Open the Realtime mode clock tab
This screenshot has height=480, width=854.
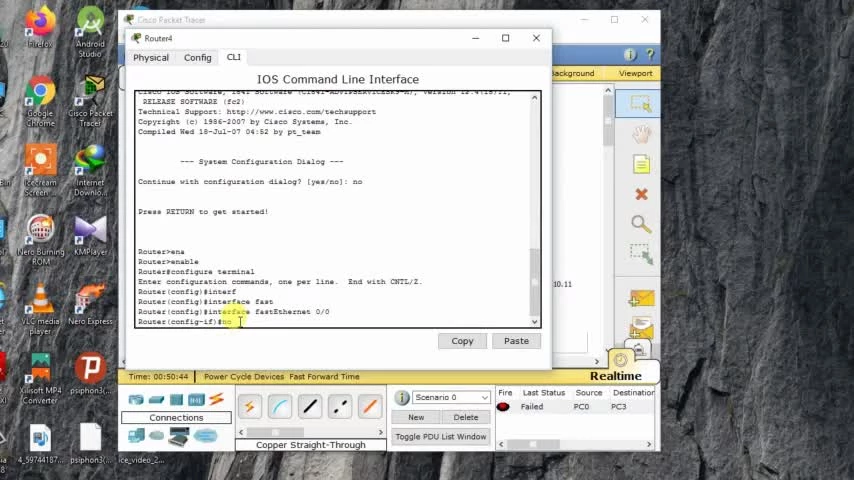(620, 360)
